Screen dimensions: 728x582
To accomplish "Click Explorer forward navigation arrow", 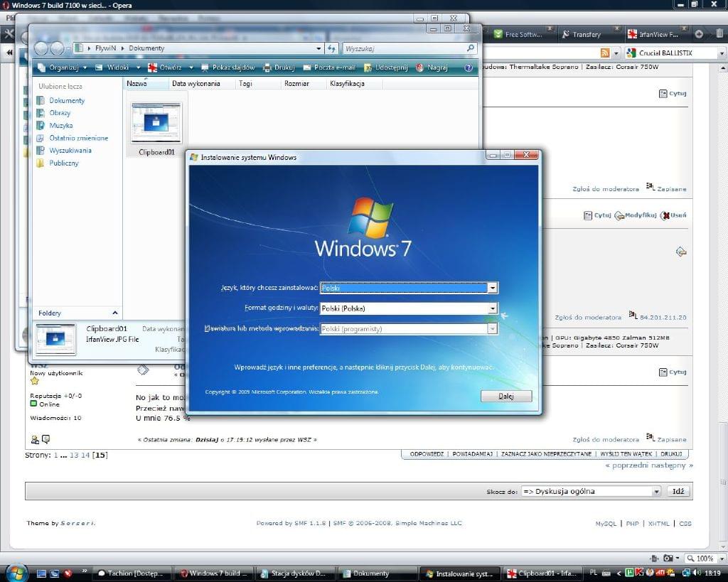I will [x=57, y=48].
